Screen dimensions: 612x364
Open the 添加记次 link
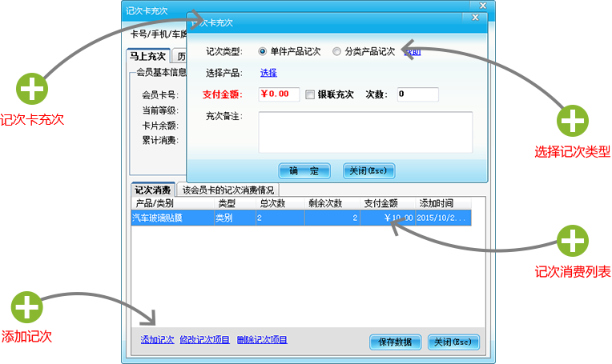click(x=157, y=340)
